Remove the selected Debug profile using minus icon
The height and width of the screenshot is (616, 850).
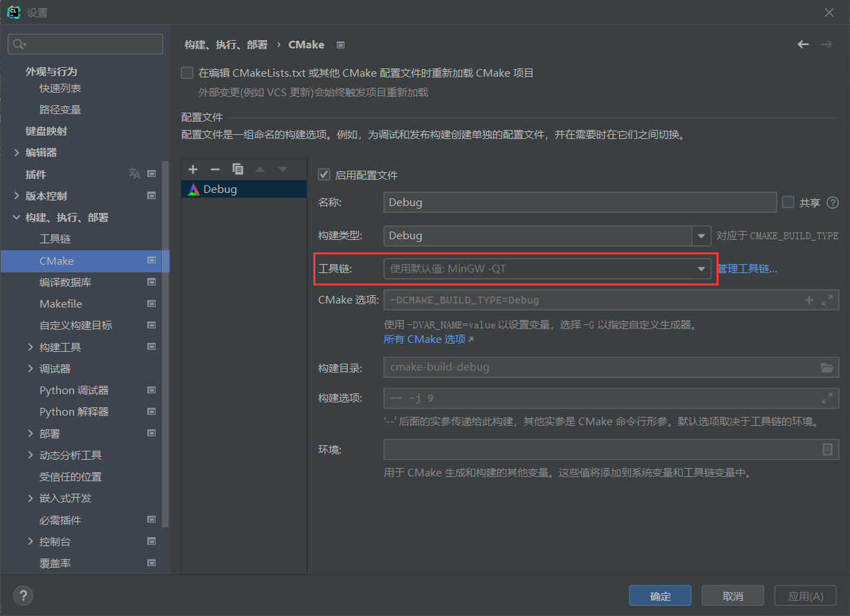click(215, 169)
